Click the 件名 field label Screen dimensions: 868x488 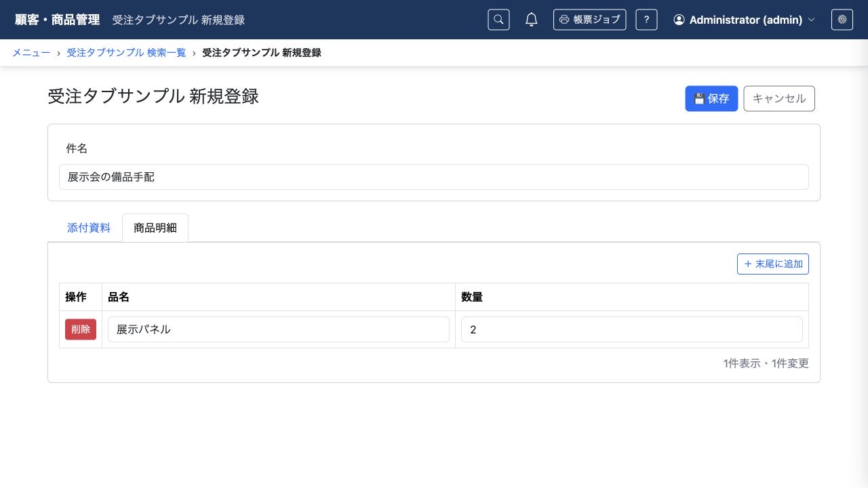pyautogui.click(x=77, y=148)
